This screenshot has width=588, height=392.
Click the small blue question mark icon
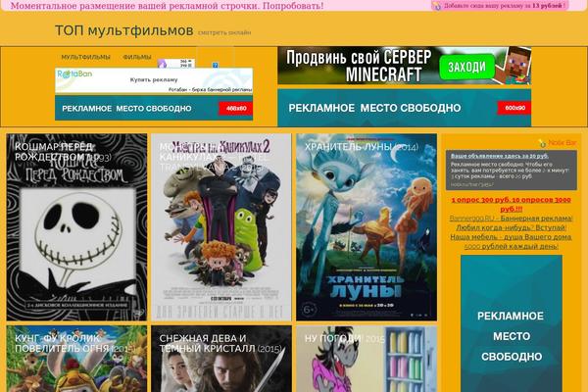(216, 65)
